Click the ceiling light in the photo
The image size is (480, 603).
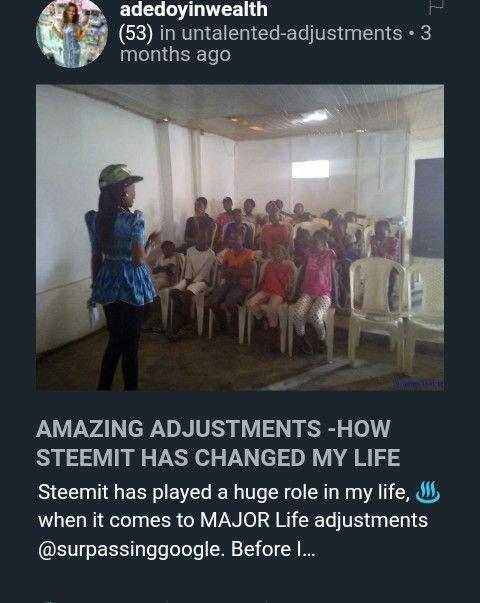tap(312, 116)
